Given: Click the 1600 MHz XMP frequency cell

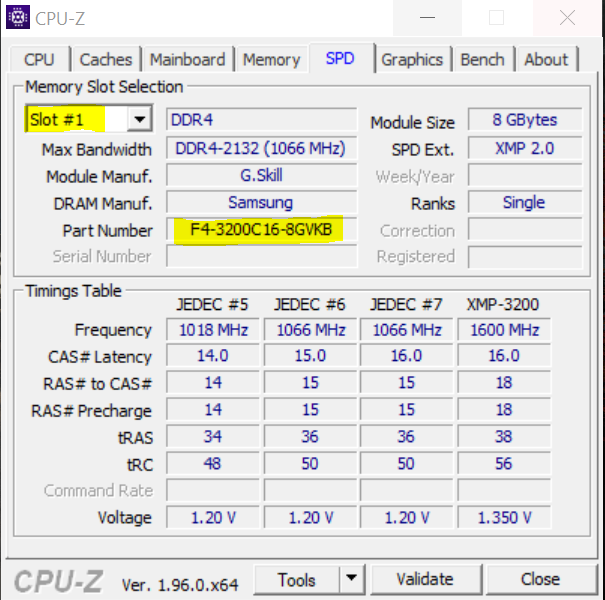Looking at the screenshot, I should 504,330.
